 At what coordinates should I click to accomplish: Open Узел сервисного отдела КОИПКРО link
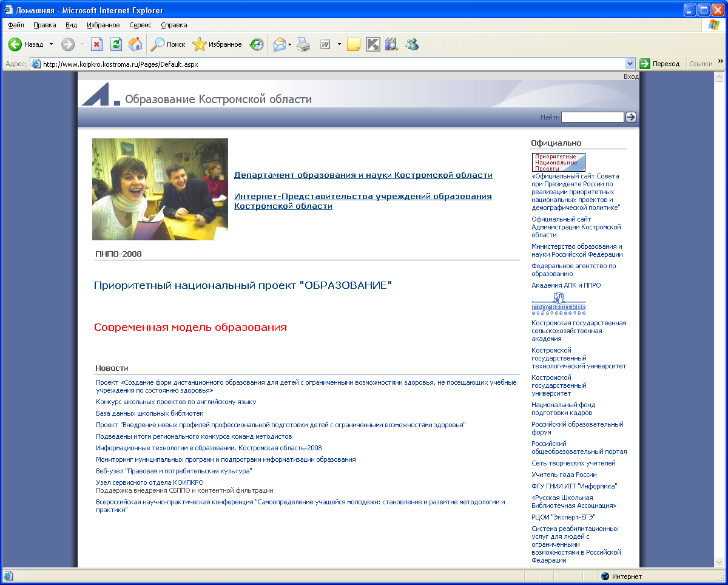click(150, 482)
